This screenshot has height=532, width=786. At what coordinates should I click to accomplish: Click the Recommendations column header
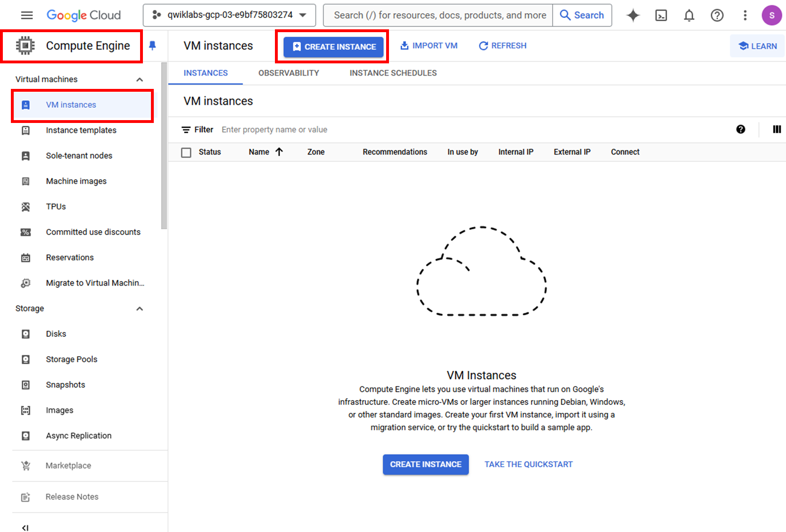(x=395, y=152)
